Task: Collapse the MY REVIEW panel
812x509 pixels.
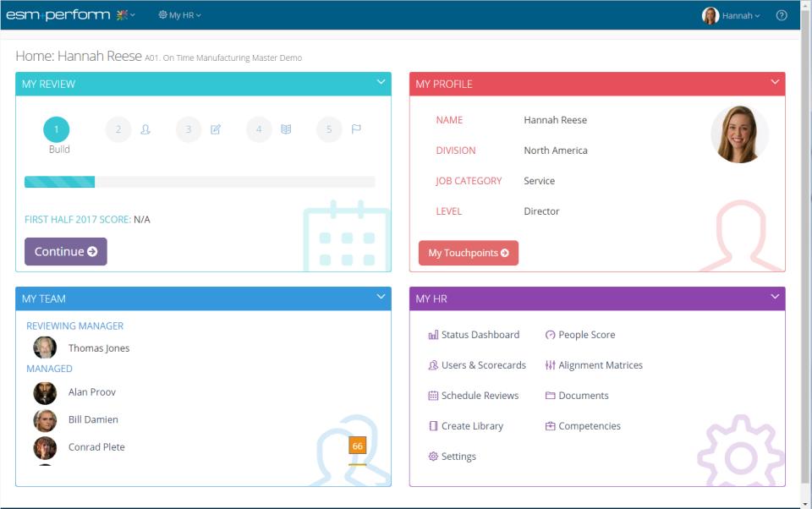Action: point(380,83)
